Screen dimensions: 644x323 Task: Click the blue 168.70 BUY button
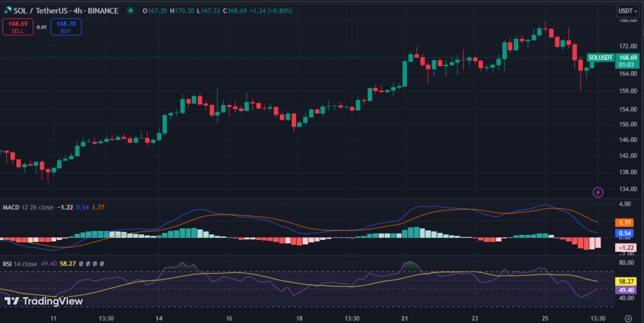click(x=65, y=26)
